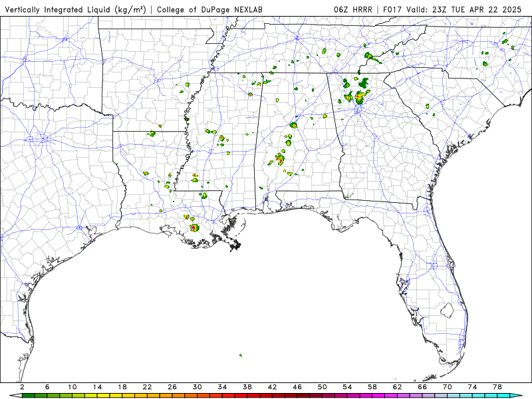The width and height of the screenshot is (532, 399).
Task: Click the colorbar label "54"
Action: coord(347,387)
